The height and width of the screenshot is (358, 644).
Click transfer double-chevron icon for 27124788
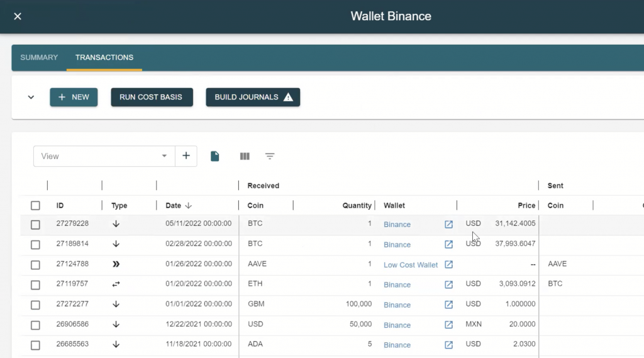116,264
